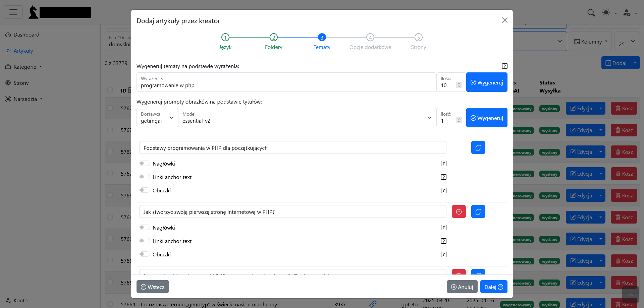644x308 pixels.
Task: Open help for first topic Obrazki
Action: (x=443, y=190)
